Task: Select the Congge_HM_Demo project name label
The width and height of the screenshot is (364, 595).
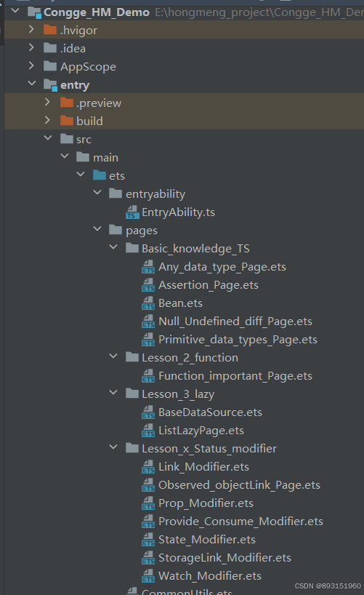Action: click(97, 12)
